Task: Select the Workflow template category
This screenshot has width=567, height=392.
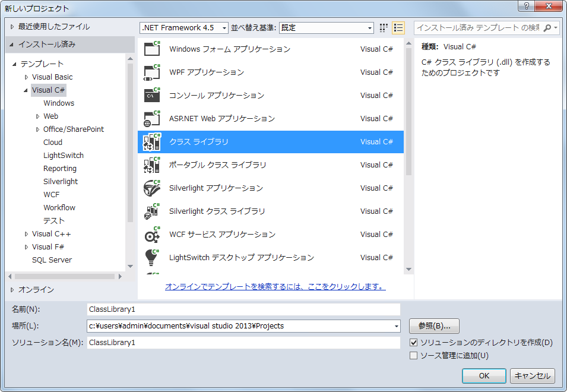Action: pyautogui.click(x=59, y=207)
